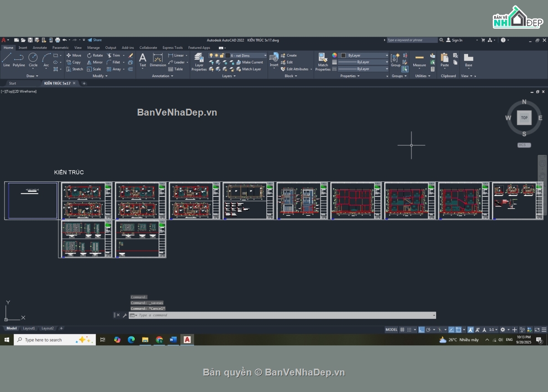Click Make Current layer button
548x392 pixels.
[x=252, y=62]
